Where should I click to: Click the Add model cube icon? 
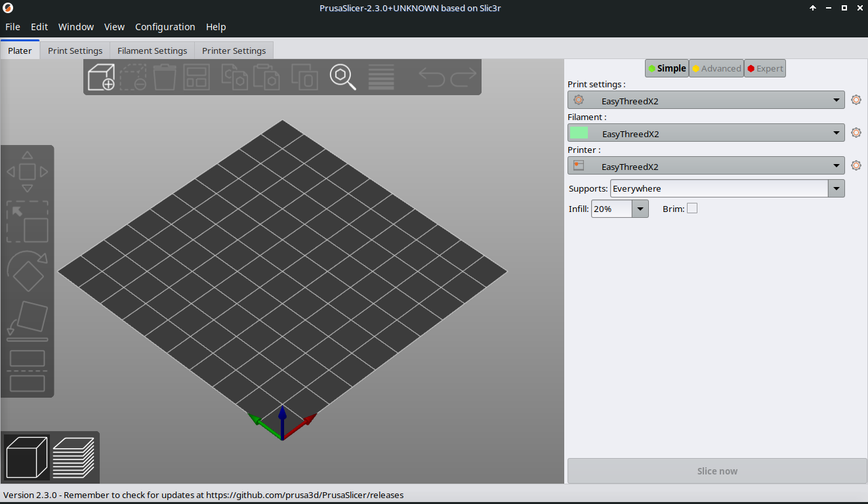(x=101, y=77)
